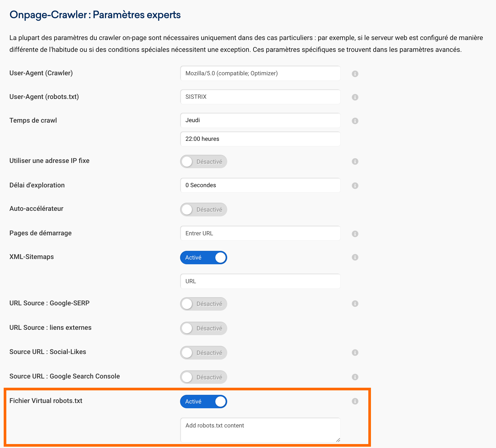Enable URL Source : Google-SERP
Viewport: 496px width, 448px height.
(x=204, y=304)
